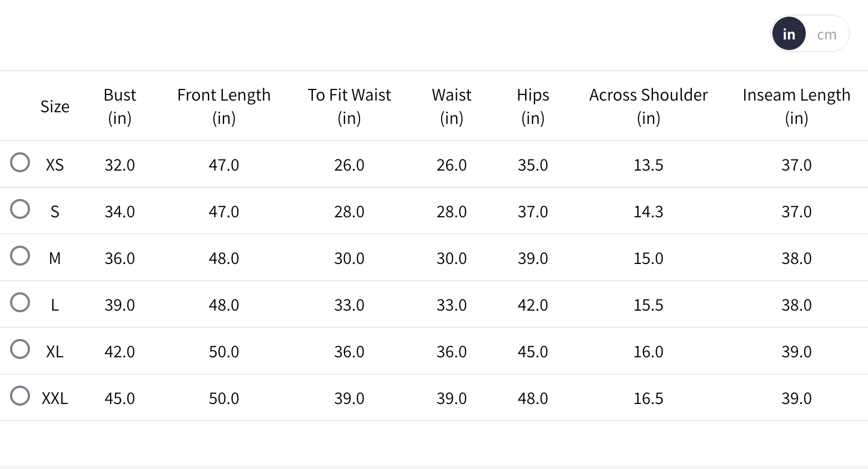Viewport: 868px width, 469px height.
Task: Click the 16.5 across shoulder value
Action: point(648,398)
